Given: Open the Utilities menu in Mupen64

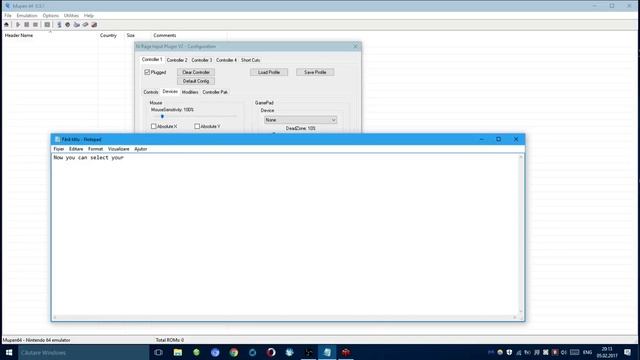Looking at the screenshot, I should coord(71,16).
